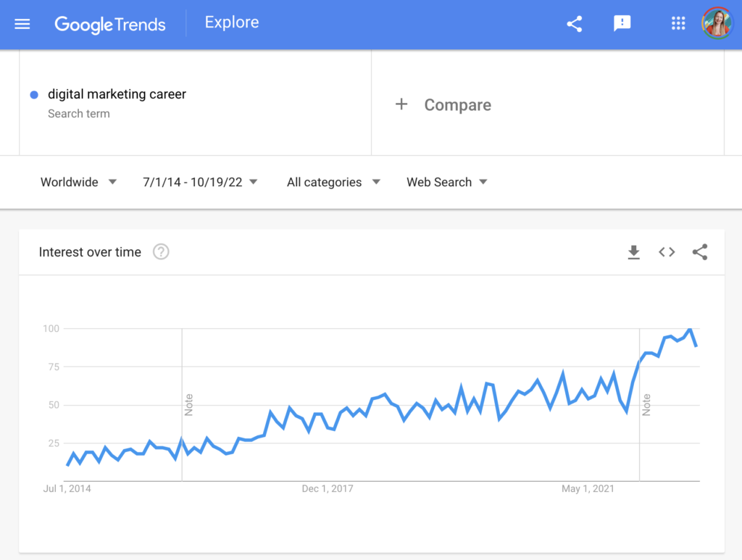
Task: Click the Explore page label
Action: [232, 22]
